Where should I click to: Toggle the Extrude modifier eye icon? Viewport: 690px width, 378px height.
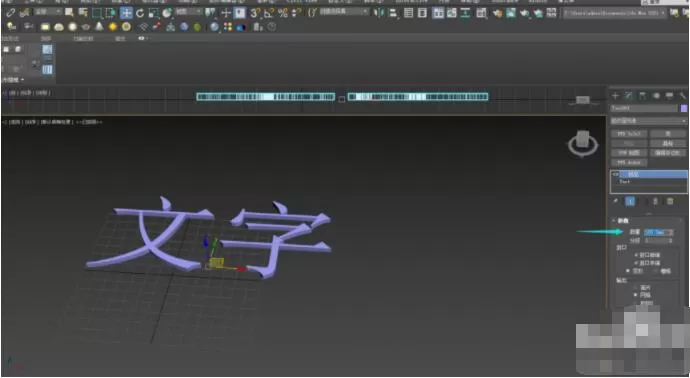tap(616, 175)
